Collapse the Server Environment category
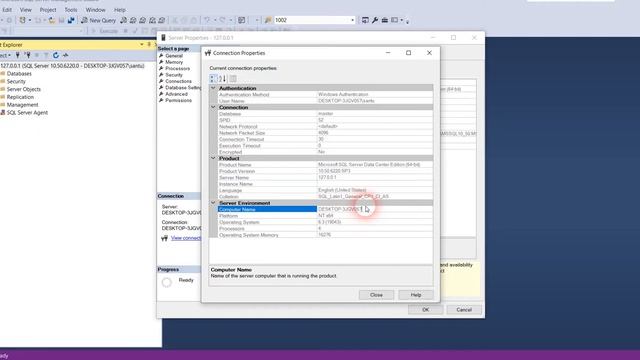The width and height of the screenshot is (640, 360). (213, 203)
